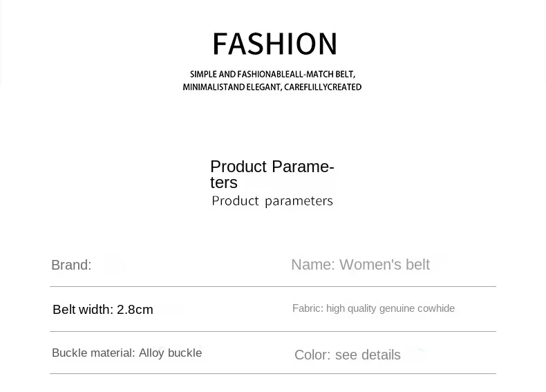Click the divider line below Belt width row
This screenshot has height=392, width=546.
point(272,331)
